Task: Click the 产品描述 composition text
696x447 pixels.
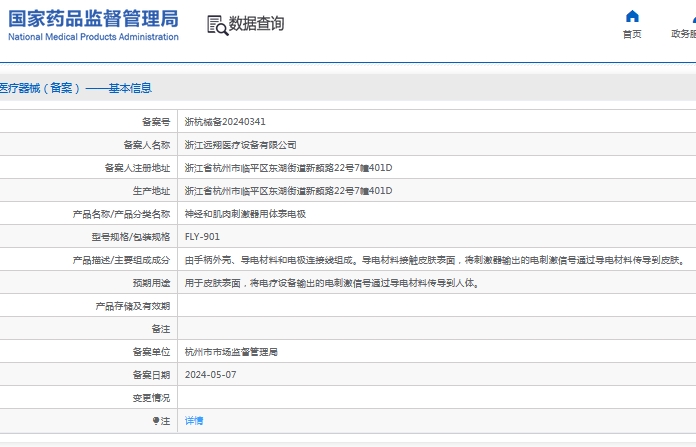Action: coord(435,260)
